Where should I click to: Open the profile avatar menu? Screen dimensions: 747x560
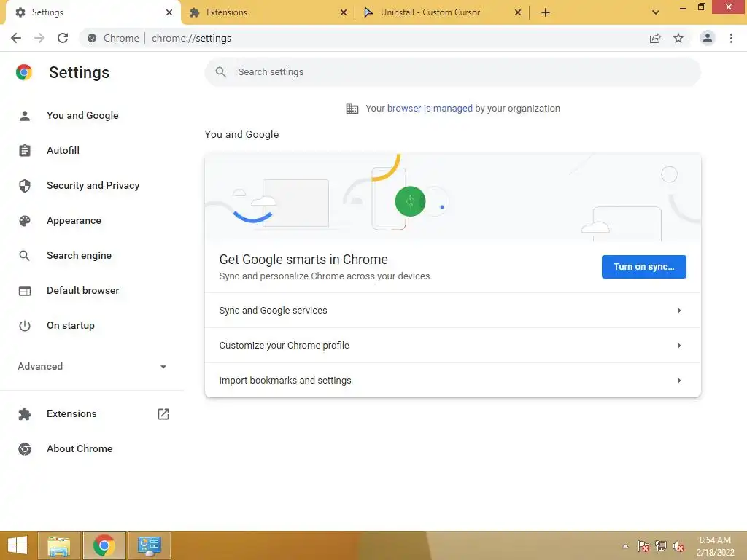point(708,38)
